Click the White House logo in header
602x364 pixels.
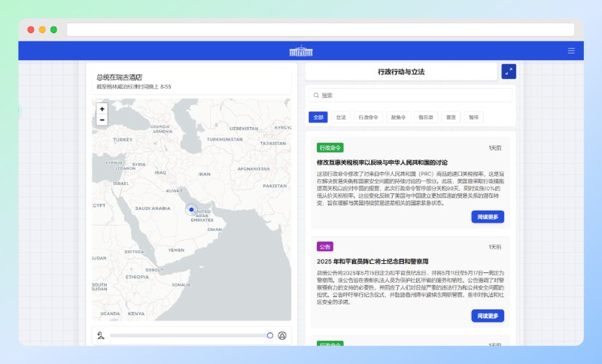coord(299,51)
